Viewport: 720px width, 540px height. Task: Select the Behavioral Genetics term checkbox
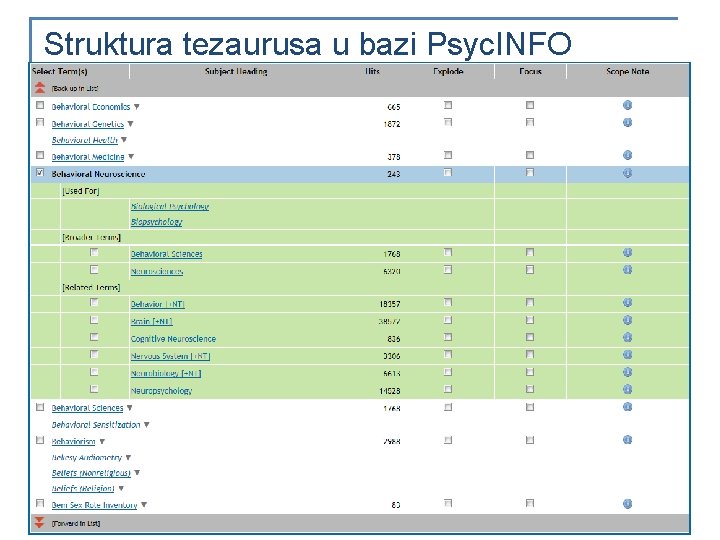40,122
